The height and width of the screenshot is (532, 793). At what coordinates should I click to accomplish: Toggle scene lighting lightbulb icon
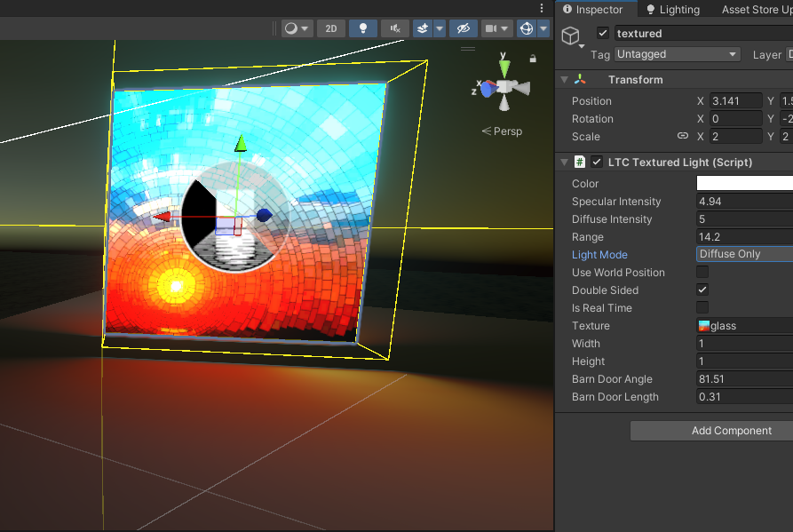tap(362, 28)
